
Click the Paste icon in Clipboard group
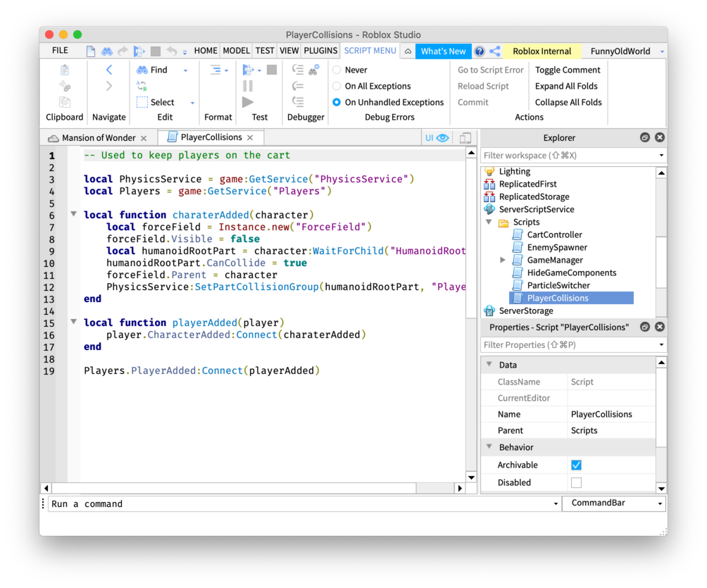65,70
